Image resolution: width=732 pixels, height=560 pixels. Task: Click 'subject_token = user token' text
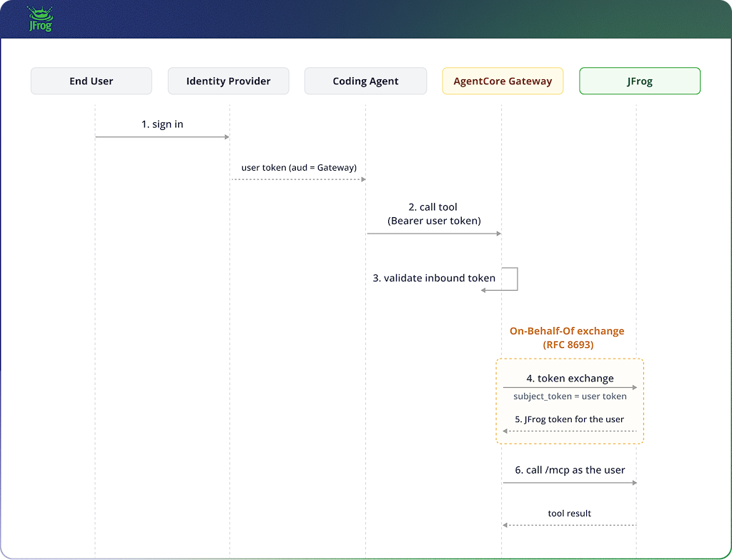point(570,396)
